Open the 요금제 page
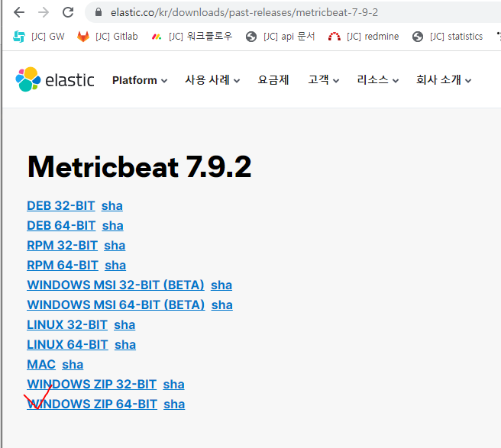The width and height of the screenshot is (501, 448). 273,80
